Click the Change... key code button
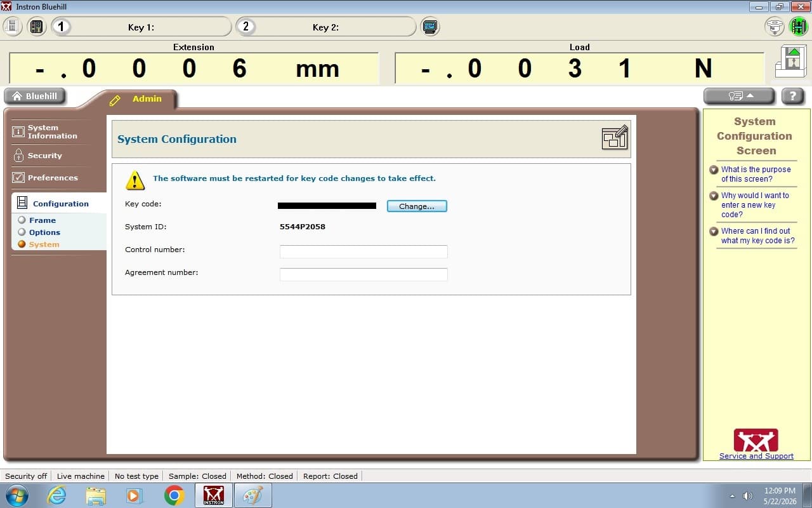Viewport: 812px width, 508px height. coord(417,206)
